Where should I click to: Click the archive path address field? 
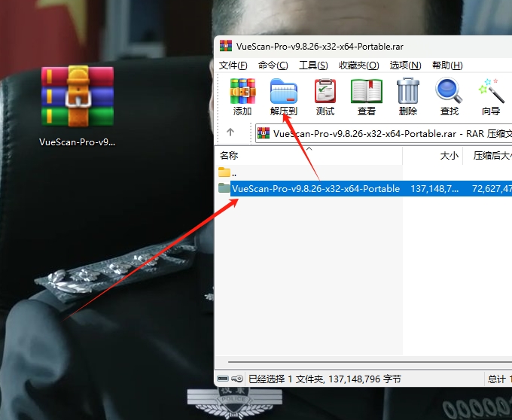(384, 133)
